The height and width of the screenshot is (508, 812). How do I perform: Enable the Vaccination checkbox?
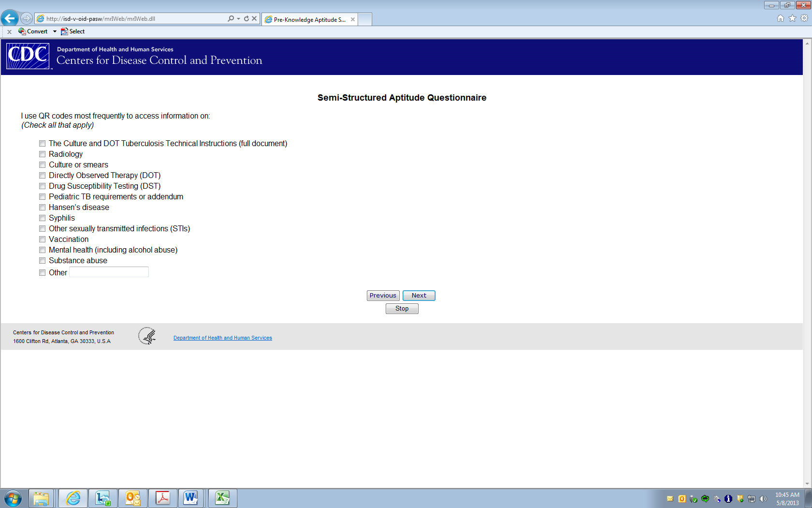click(x=43, y=239)
